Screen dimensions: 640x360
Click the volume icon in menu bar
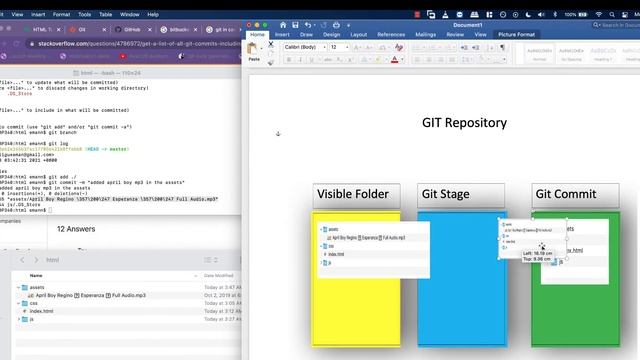(x=541, y=15)
